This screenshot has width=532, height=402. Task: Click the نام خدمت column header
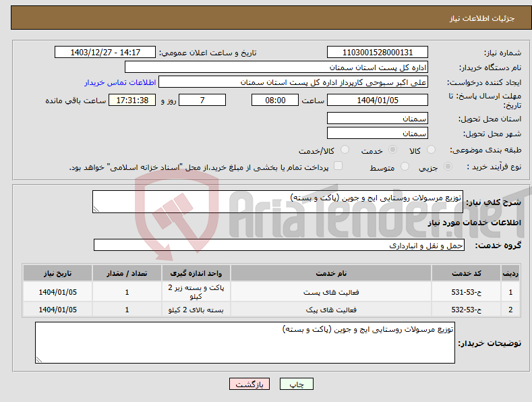tap(331, 273)
